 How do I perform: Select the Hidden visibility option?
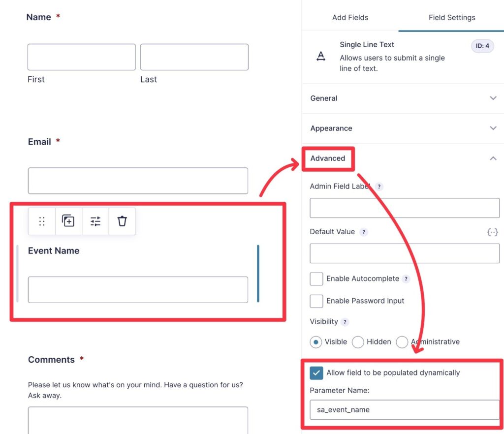(x=358, y=341)
